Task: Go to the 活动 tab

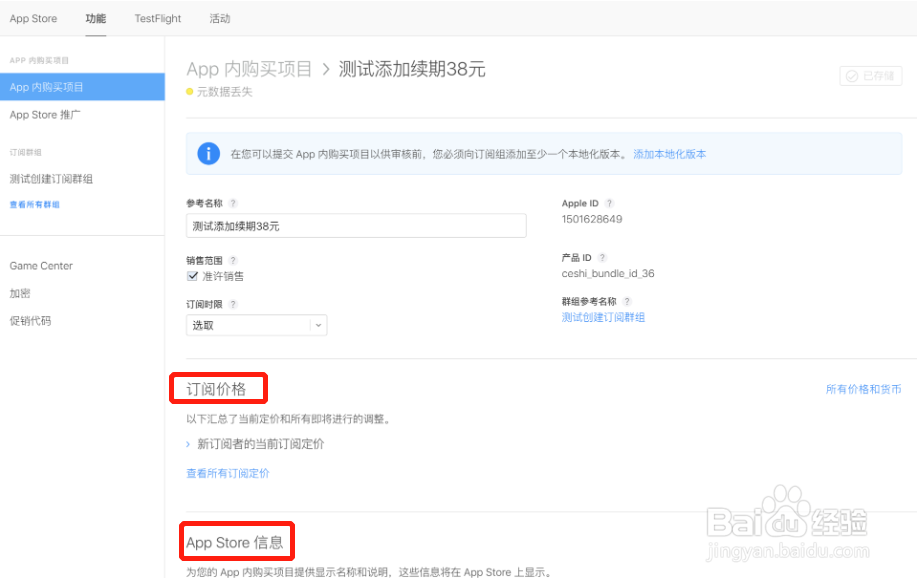Action: click(220, 18)
